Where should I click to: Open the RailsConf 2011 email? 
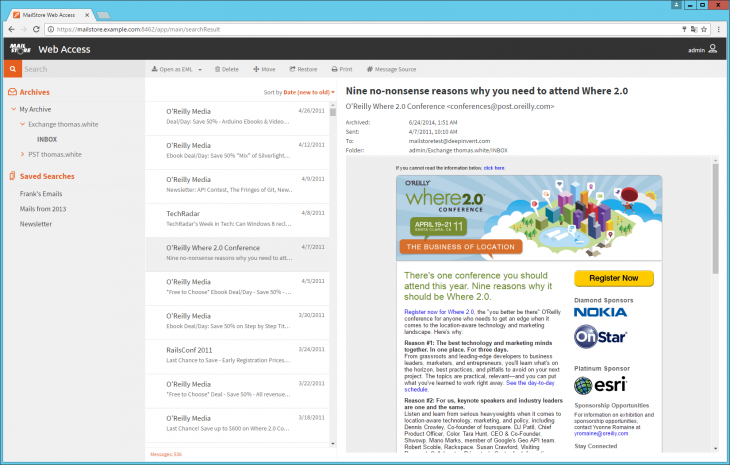(237, 356)
